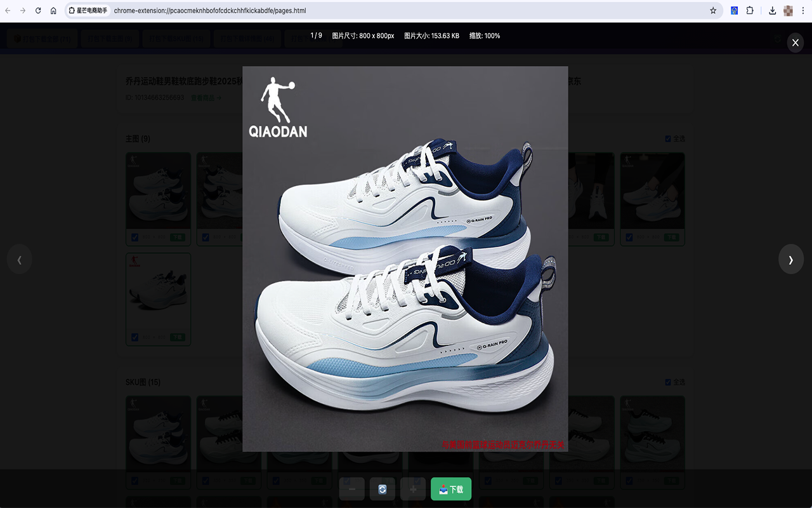Toggle 全选 for the SKU图 section
This screenshot has width=812, height=508.
tap(675, 382)
